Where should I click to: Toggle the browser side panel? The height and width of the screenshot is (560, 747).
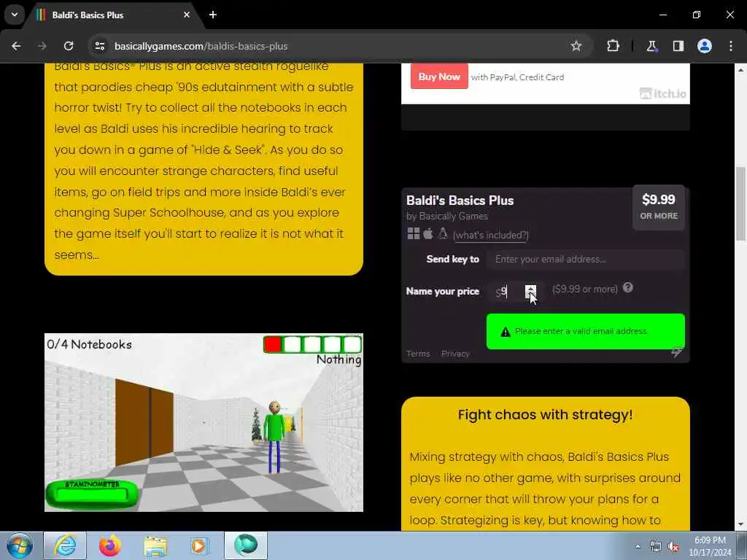pyautogui.click(x=678, y=46)
